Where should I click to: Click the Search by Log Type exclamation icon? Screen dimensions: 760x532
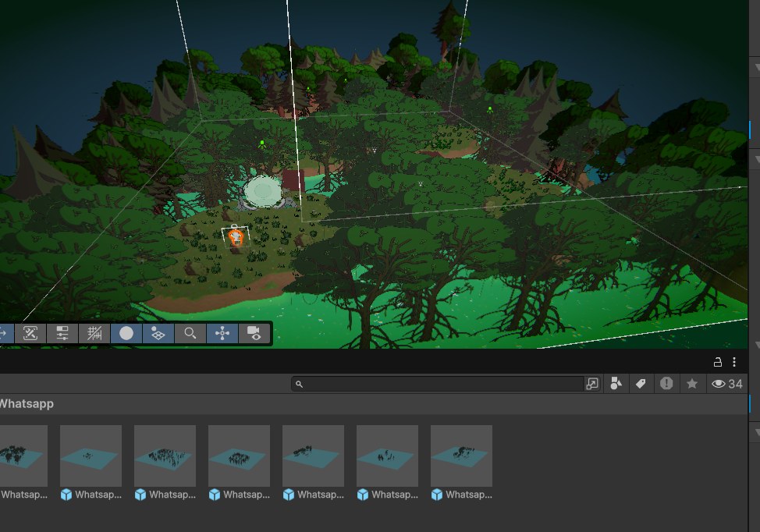(x=666, y=384)
